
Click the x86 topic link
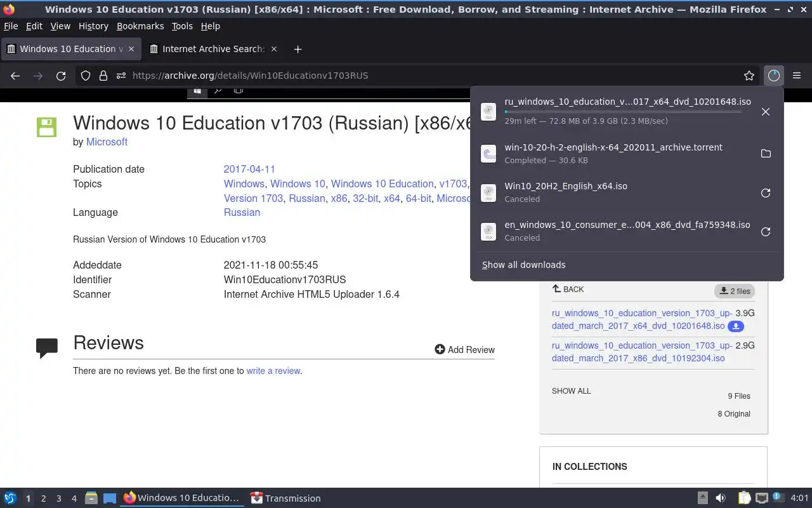coord(339,198)
